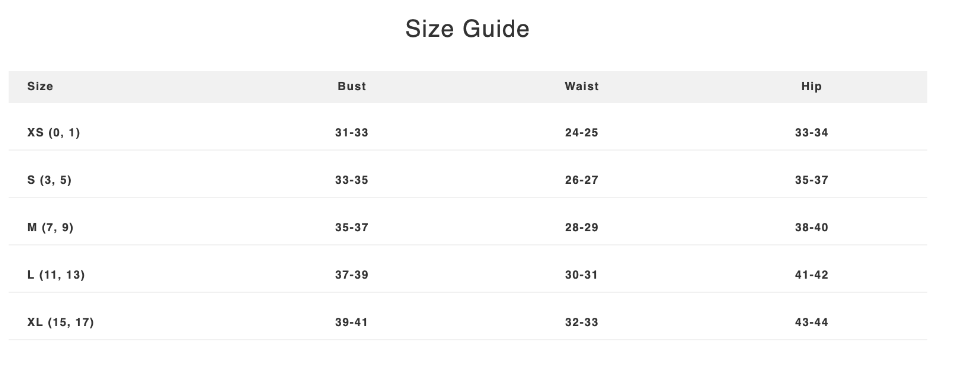Click the XL bust value 39-41
Screen dimensions: 962x387
pos(352,323)
